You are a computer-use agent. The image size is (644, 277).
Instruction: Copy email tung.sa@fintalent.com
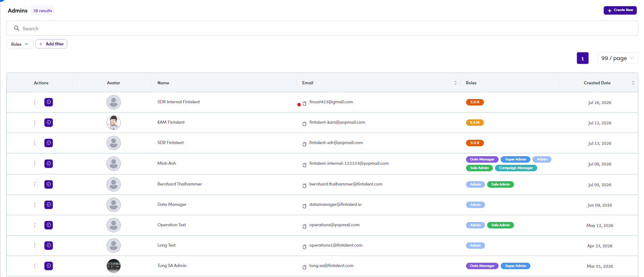coord(304,267)
